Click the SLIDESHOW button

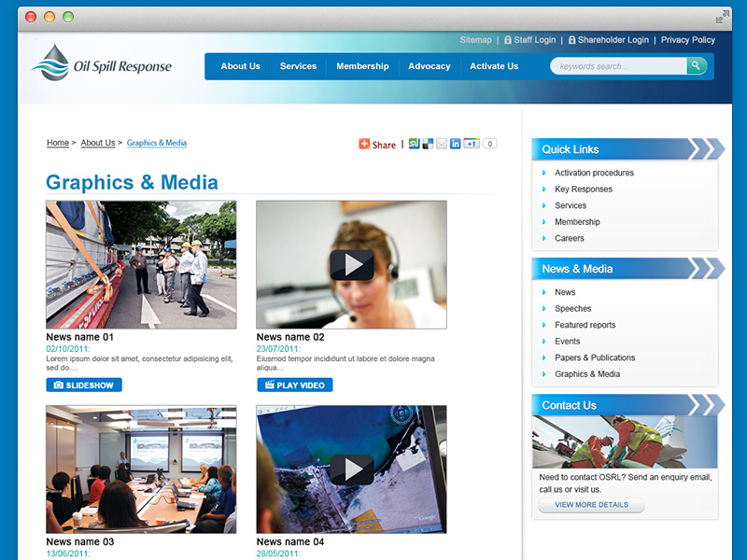coord(84,385)
